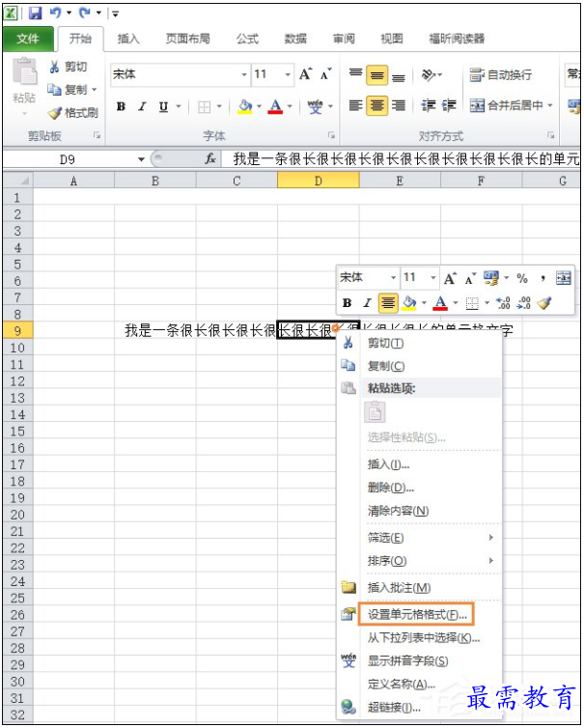Image resolution: width=584 pixels, height=728 pixels.
Task: Increase font size in ribbon
Action: point(305,73)
